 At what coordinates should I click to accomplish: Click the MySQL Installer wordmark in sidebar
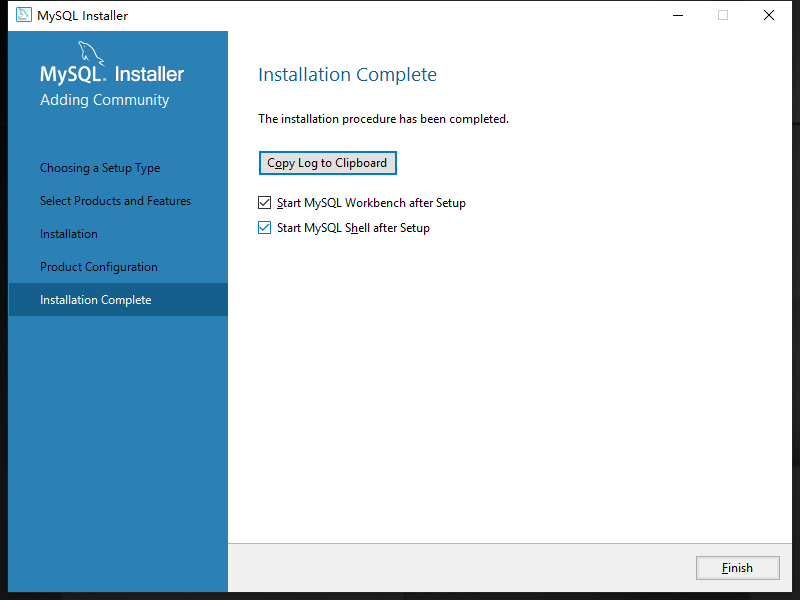[112, 75]
